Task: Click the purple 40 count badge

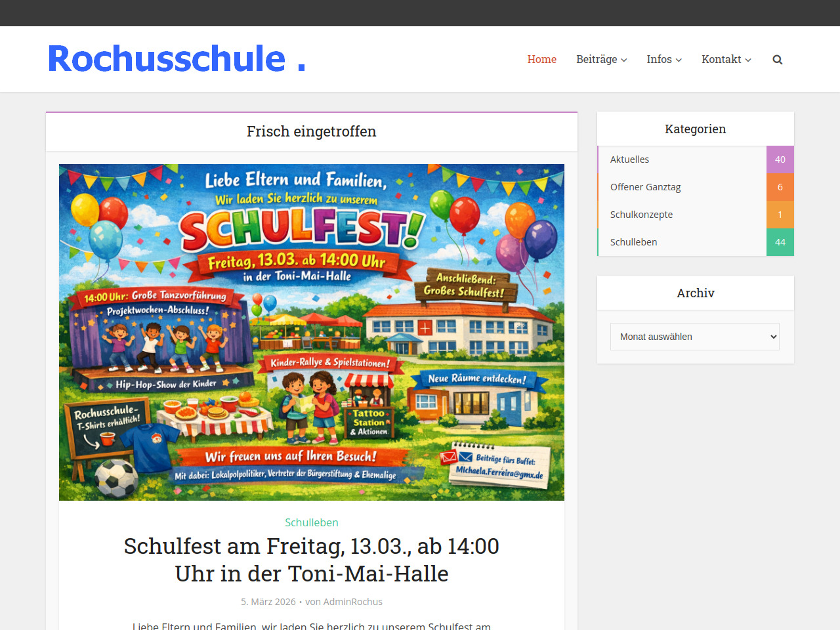Action: tap(780, 159)
